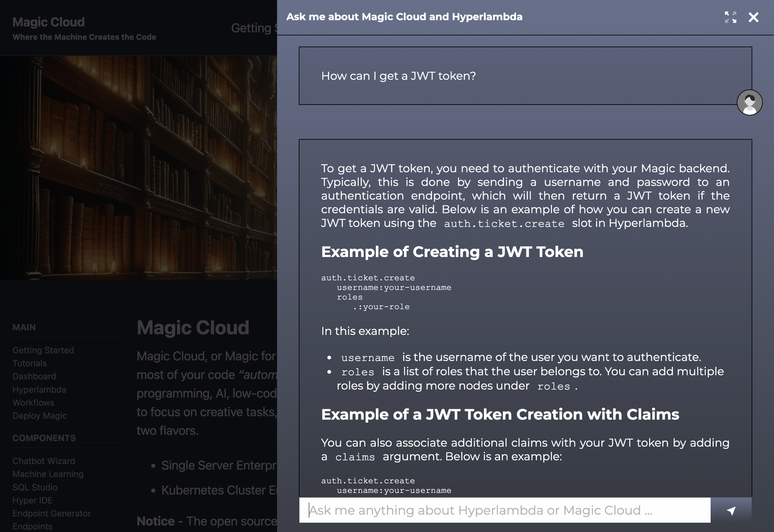The image size is (774, 532).
Task: Click the Magic Cloud article heading
Action: click(193, 327)
